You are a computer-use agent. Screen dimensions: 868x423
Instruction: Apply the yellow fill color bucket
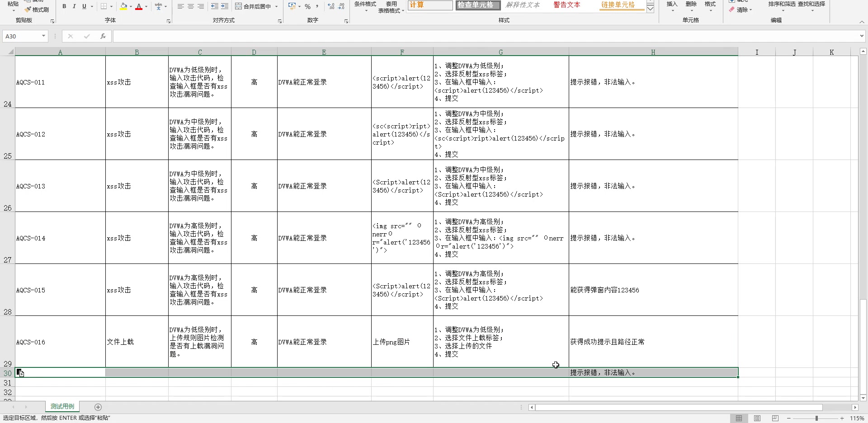click(x=123, y=6)
